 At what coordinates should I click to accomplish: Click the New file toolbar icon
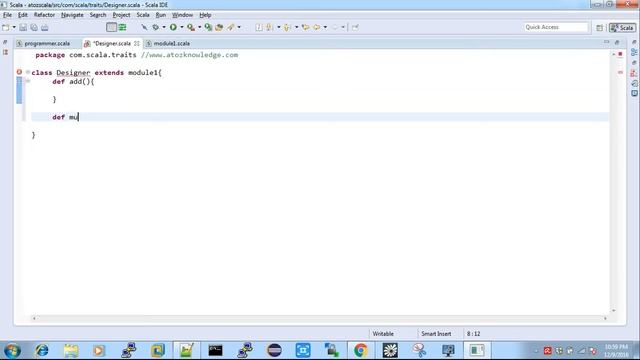click(6, 27)
